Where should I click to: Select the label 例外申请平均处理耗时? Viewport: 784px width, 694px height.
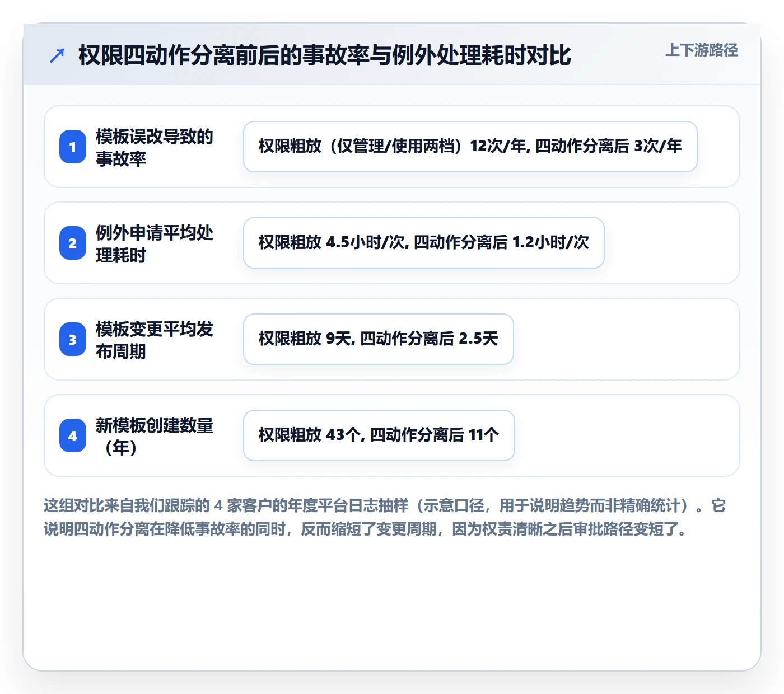tap(155, 243)
